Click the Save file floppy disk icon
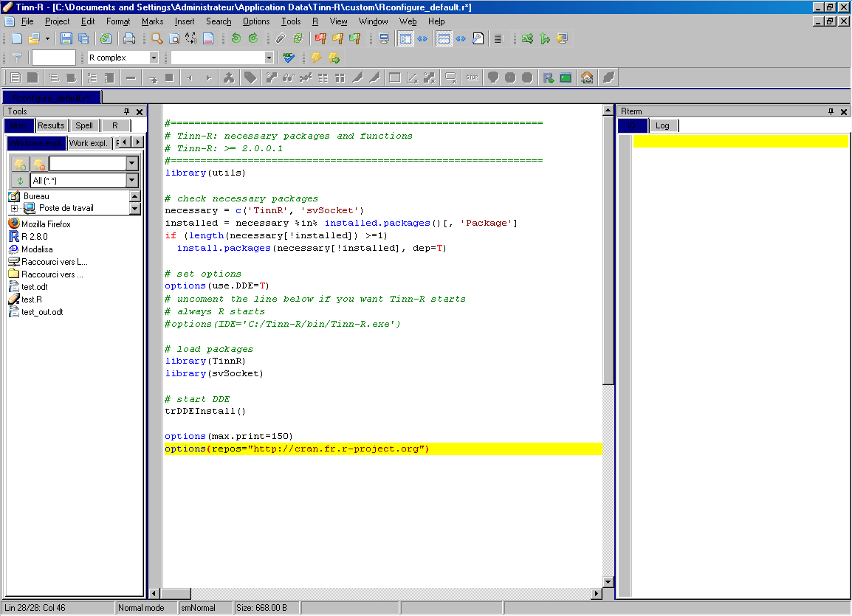852x616 pixels. click(x=66, y=38)
